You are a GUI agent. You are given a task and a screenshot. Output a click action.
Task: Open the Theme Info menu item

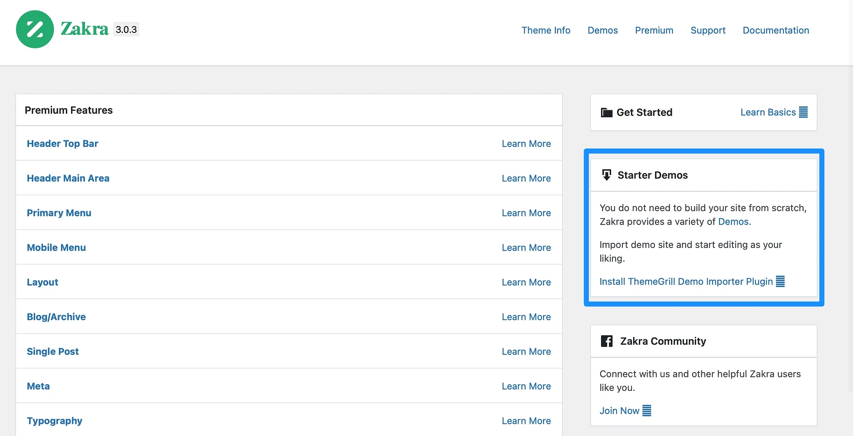point(546,30)
